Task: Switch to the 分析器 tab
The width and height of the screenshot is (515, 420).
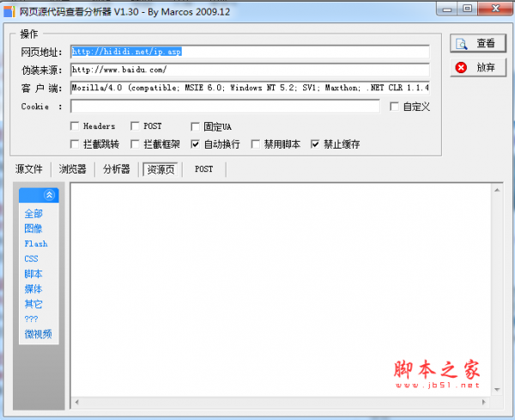Action: point(117,169)
